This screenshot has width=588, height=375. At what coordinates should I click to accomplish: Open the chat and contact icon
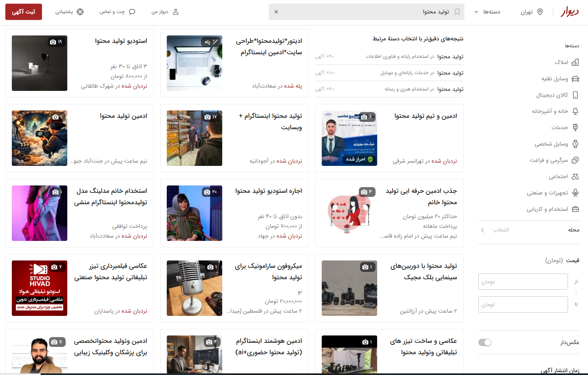pos(132,12)
